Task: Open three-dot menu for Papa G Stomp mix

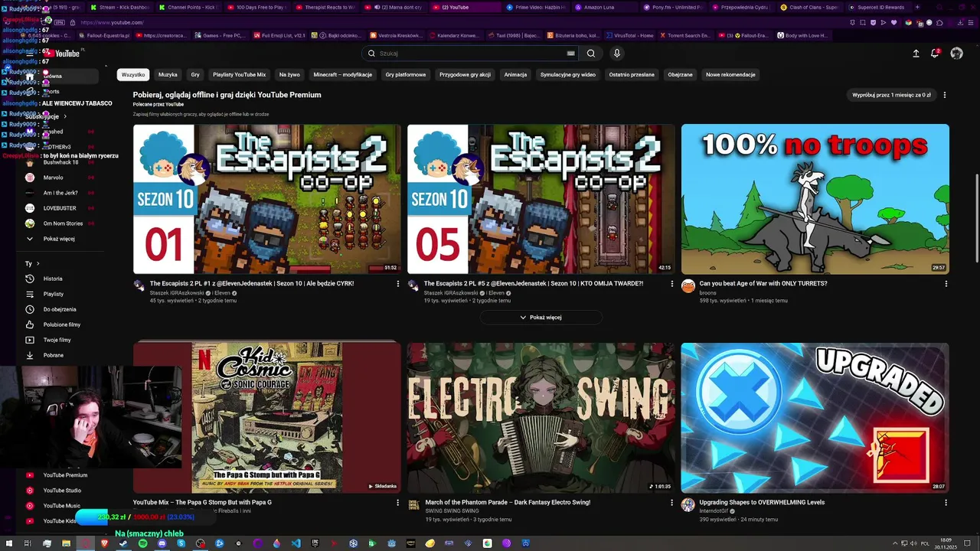Action: click(x=397, y=503)
